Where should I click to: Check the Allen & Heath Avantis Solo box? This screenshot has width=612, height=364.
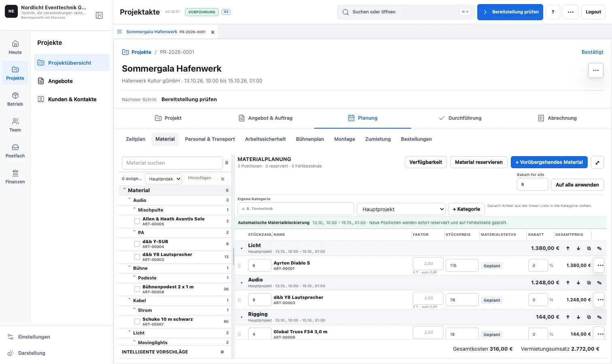tap(137, 221)
